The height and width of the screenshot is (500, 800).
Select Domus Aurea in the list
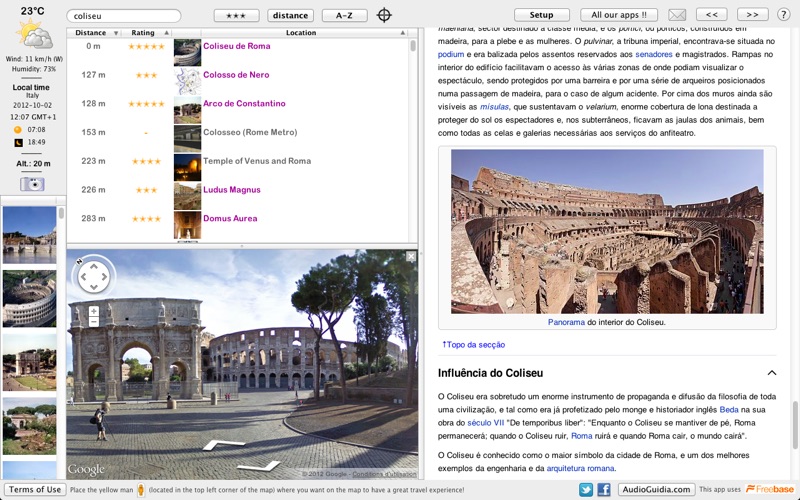pos(230,218)
